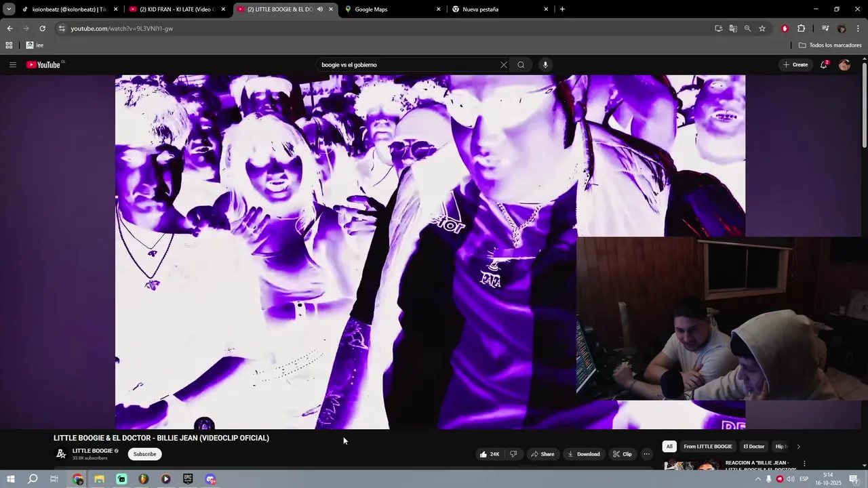Image resolution: width=868 pixels, height=488 pixels.
Task: Install app via address bar icon
Action: click(x=718, y=28)
